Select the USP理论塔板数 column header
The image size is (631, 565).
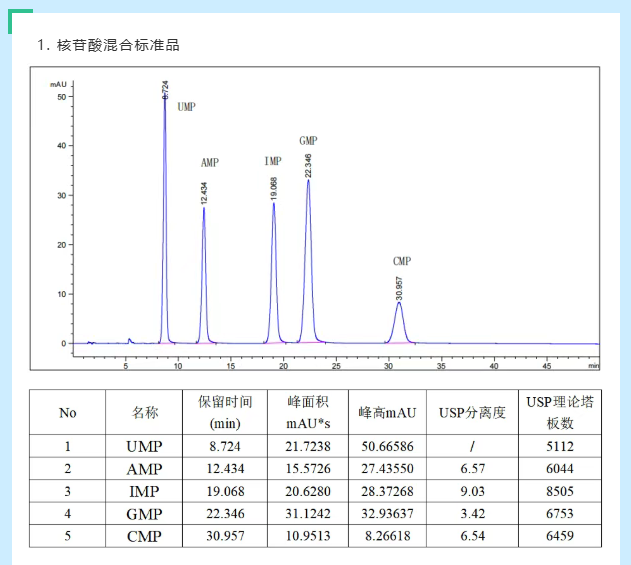pos(560,412)
